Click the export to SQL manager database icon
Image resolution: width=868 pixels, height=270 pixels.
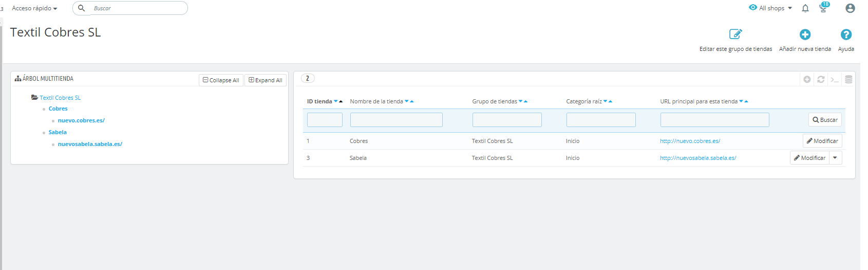(x=848, y=79)
